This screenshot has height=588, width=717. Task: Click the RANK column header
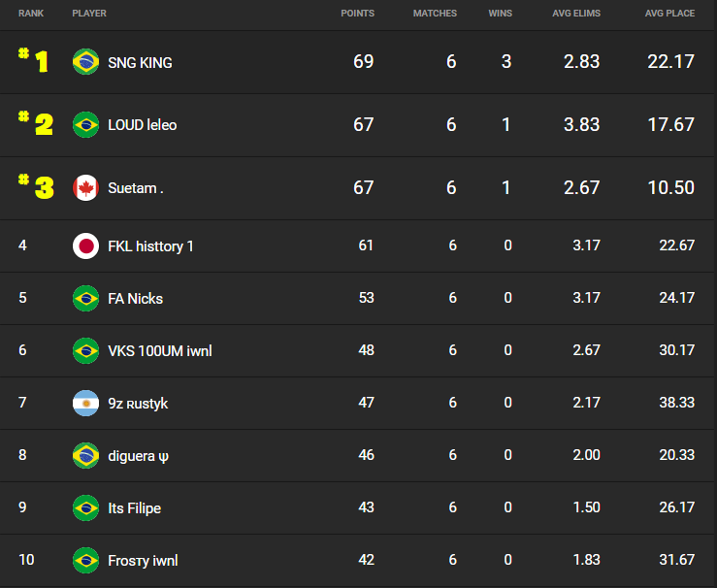click(x=31, y=14)
